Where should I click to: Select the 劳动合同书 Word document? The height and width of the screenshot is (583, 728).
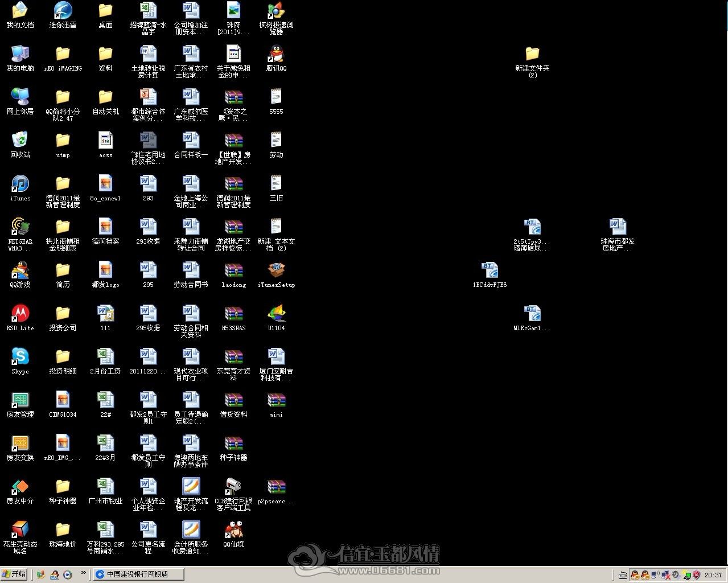pyautogui.click(x=191, y=274)
